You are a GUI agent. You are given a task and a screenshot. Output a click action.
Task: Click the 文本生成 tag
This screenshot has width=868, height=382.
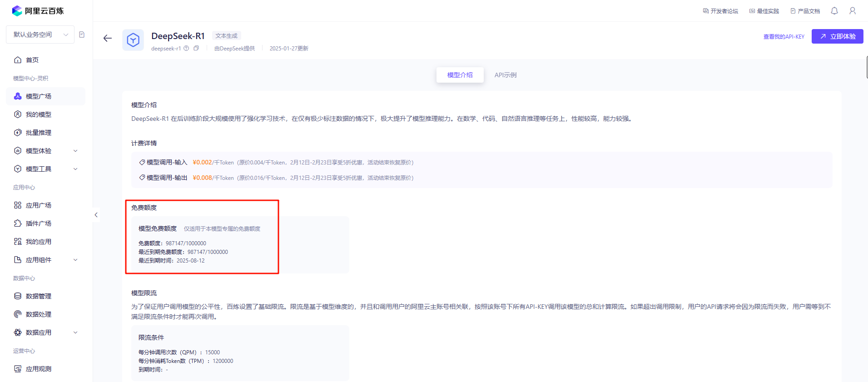(226, 36)
